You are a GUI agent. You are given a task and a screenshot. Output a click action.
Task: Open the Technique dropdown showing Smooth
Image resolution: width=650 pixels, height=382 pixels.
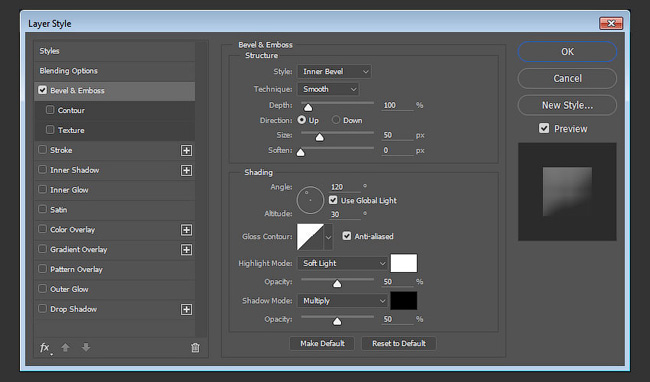(328, 89)
